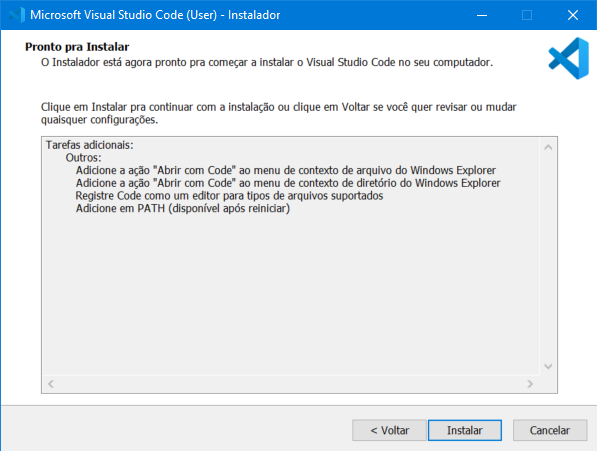The image size is (597, 451).
Task: Go back with the Voltar button
Action: coord(389,430)
